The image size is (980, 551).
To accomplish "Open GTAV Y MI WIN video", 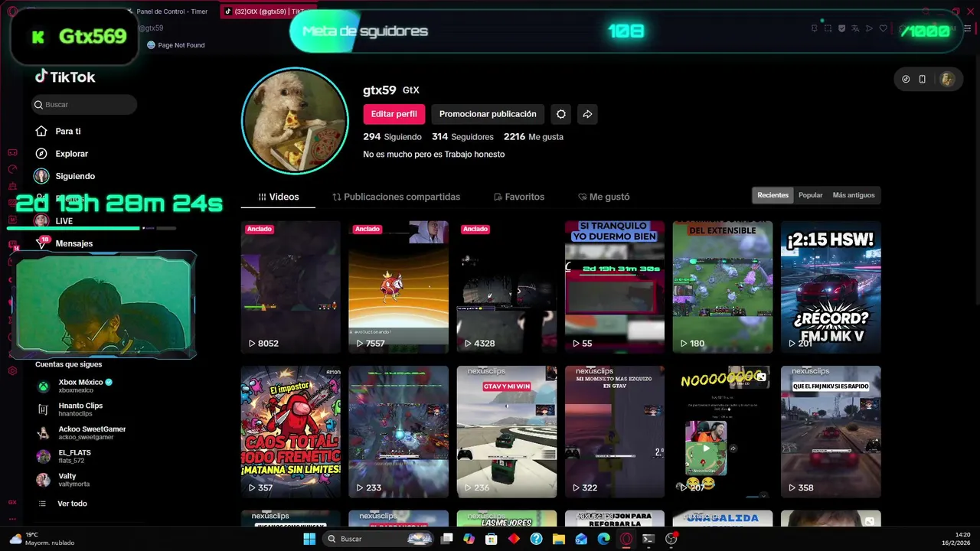I will tap(506, 432).
